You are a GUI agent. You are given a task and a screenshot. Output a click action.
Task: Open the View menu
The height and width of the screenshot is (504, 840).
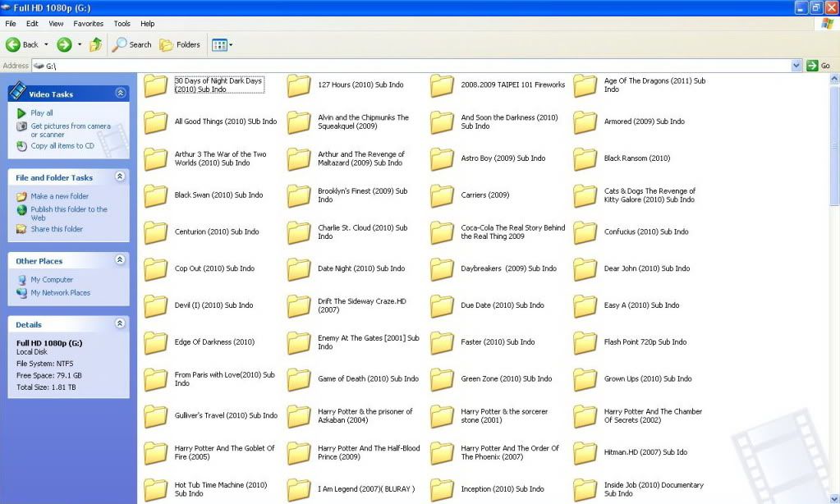point(57,24)
